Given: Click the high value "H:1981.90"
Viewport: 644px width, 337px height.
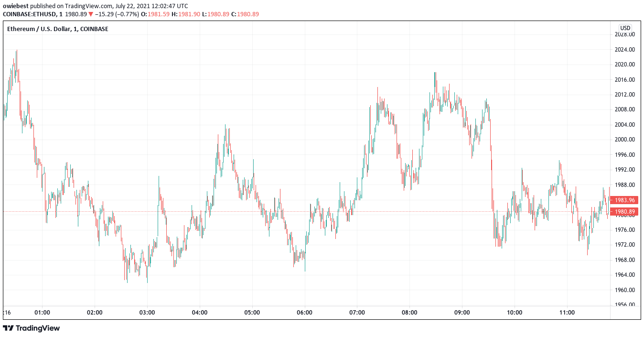Looking at the screenshot, I should pos(185,14).
